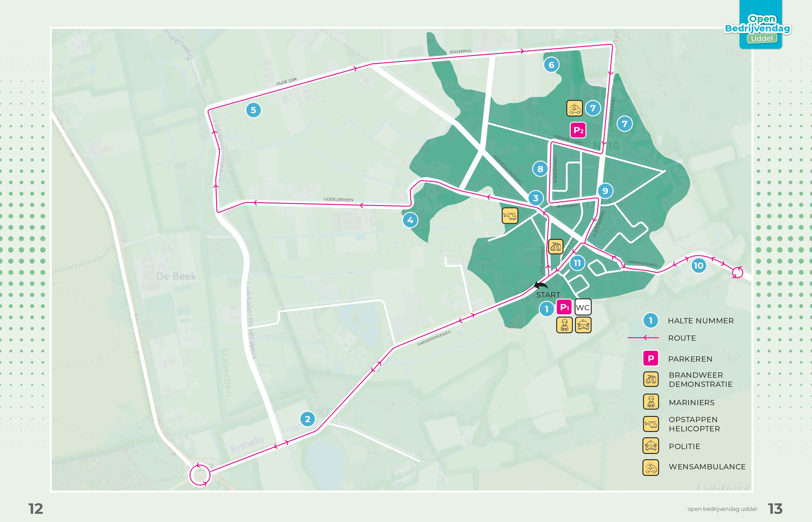Click the WENSAMBULANCE legend icon
Screen dimensions: 812x522
651,467
